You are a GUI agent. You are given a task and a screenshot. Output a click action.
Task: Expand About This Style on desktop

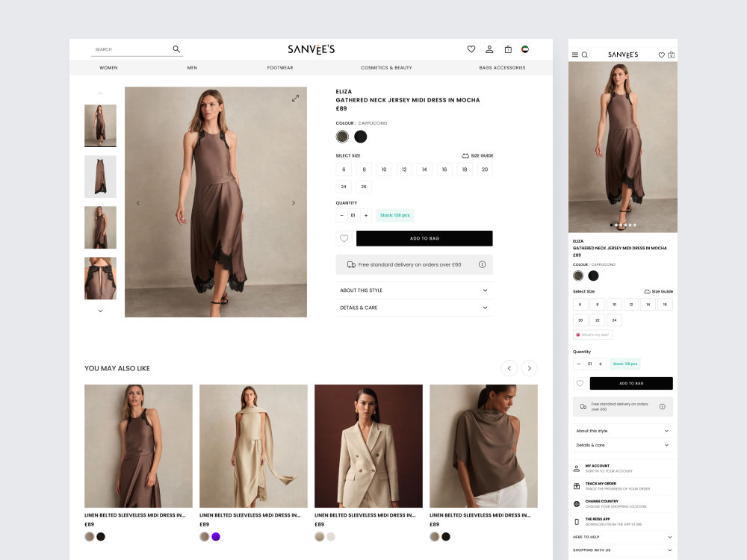coord(414,290)
